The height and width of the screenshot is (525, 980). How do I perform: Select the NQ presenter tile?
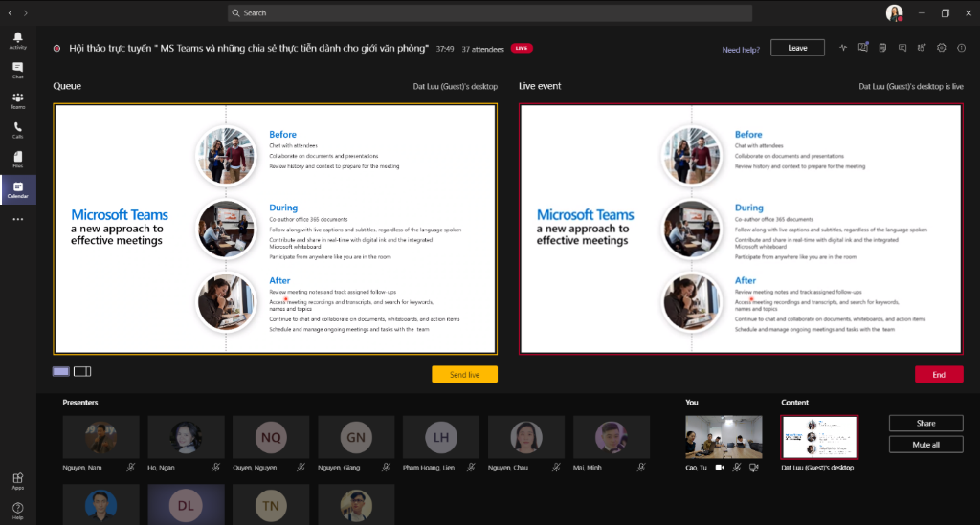pos(271,437)
